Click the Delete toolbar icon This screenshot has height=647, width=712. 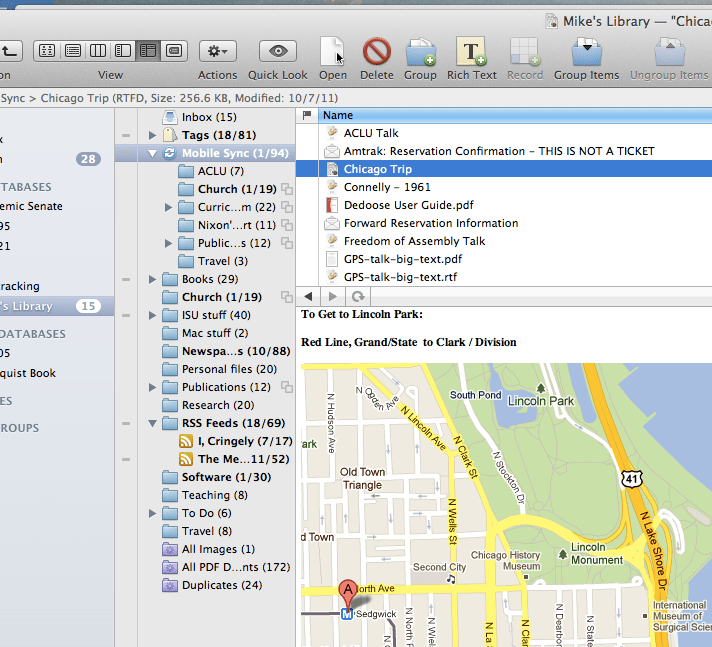[376, 51]
